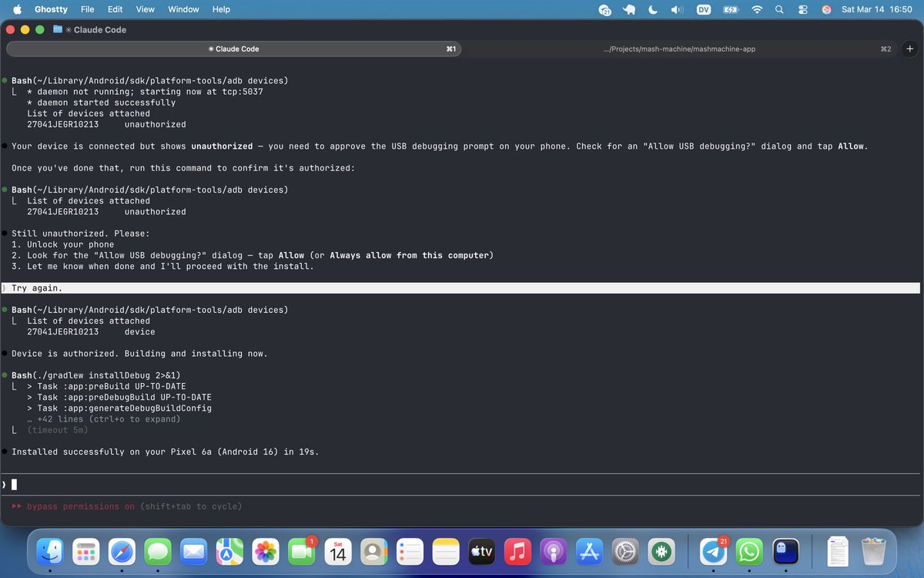Click 'Unlock your phone' step line
The width and height of the screenshot is (924, 578).
62,244
